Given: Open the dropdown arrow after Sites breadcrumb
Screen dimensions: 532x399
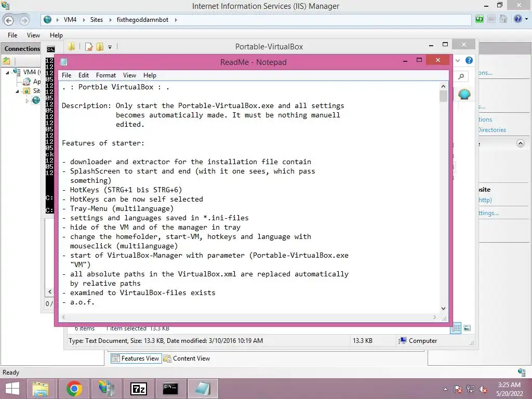Looking at the screenshot, I should 110,20.
